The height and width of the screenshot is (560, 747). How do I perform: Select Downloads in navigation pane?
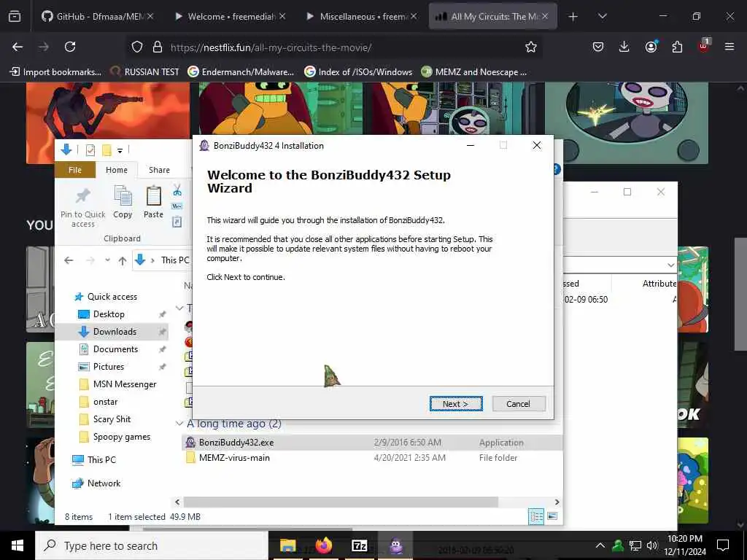pyautogui.click(x=115, y=332)
